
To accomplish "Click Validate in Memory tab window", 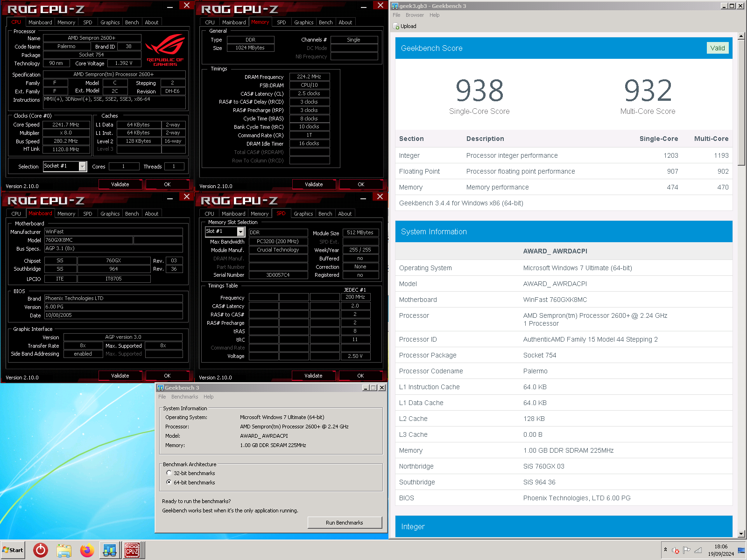I will coord(314,184).
